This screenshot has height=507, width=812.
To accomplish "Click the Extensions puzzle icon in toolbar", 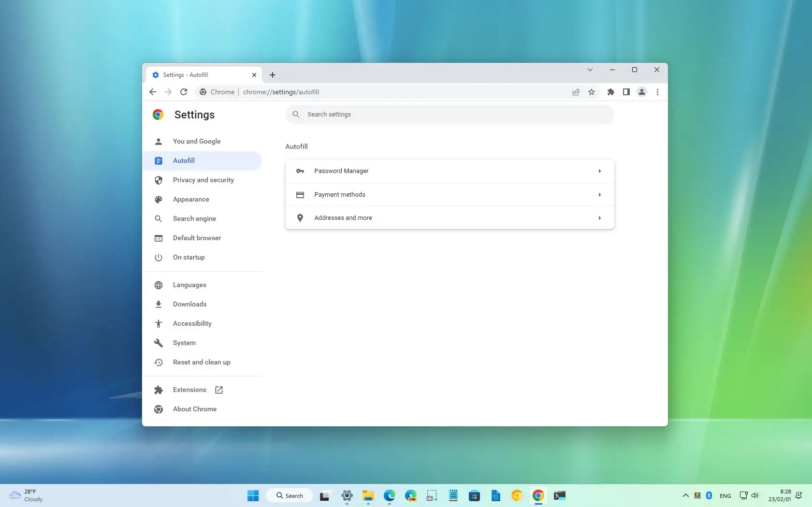I will (610, 92).
